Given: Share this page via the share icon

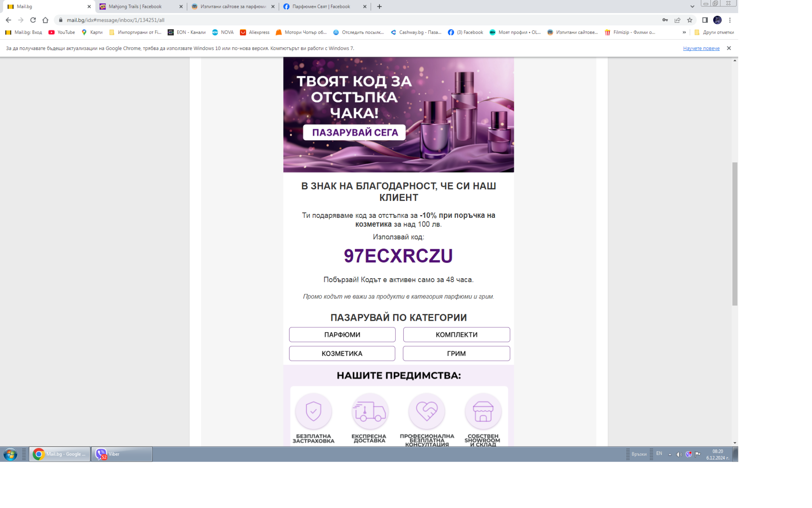Looking at the screenshot, I should coord(677,20).
